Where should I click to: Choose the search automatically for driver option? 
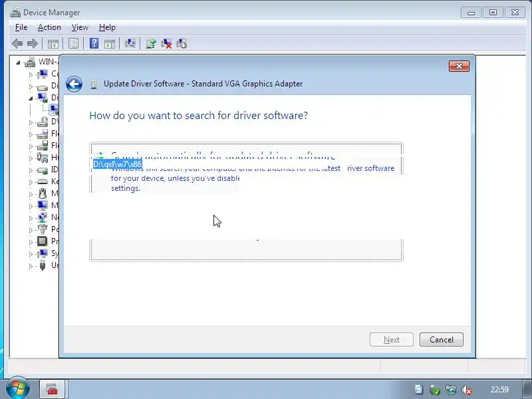pyautogui.click(x=246, y=169)
